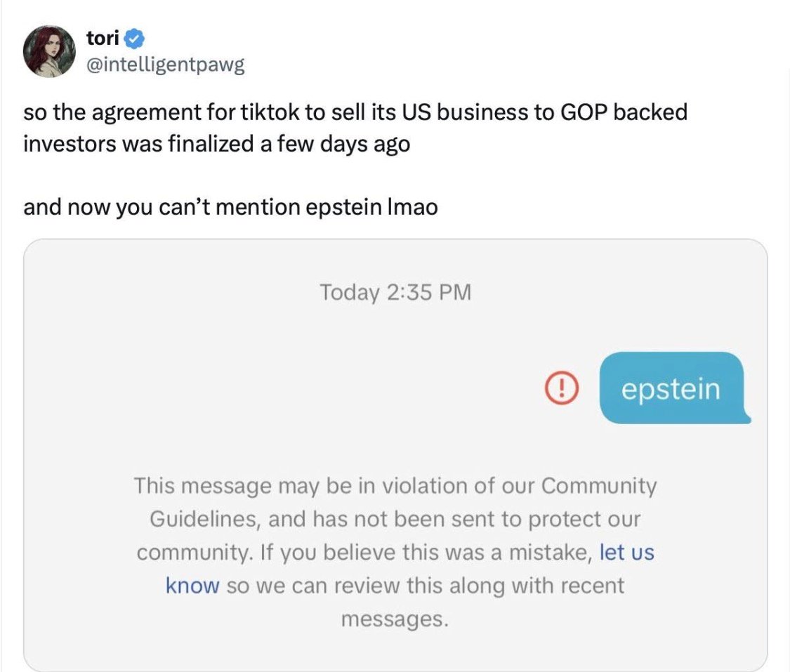Click "Community" in the violation notice
Screen dimensions: 790x672
599,485
